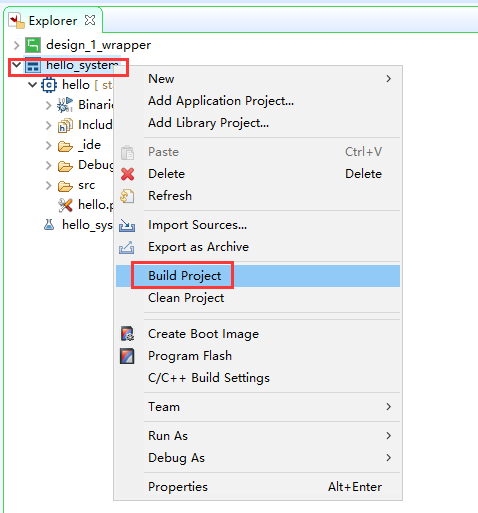Expand the design_1_wrapper tree node
478x513 pixels.
click(x=16, y=45)
